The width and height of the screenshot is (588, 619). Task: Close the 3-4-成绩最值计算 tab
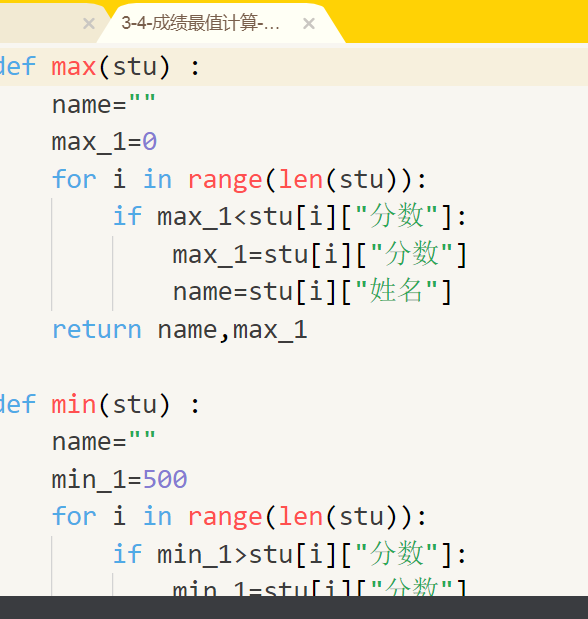click(309, 24)
